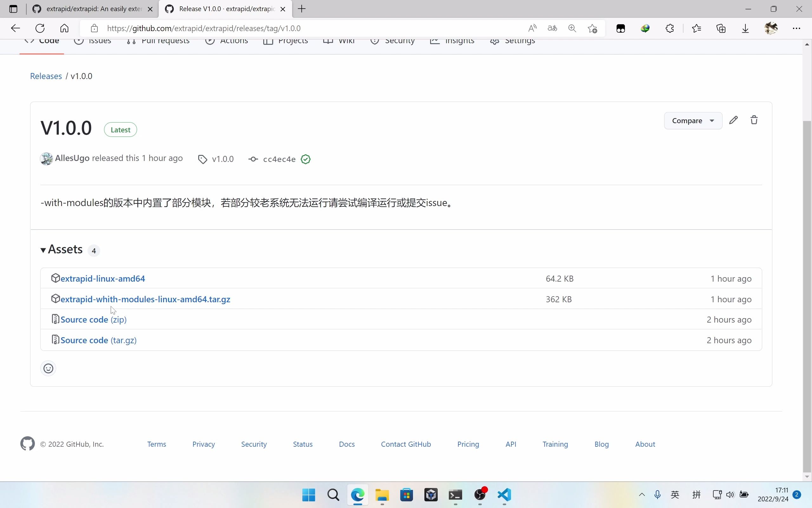Close the Release V1.0.0 tab
Viewport: 812px width, 508px height.
283,9
